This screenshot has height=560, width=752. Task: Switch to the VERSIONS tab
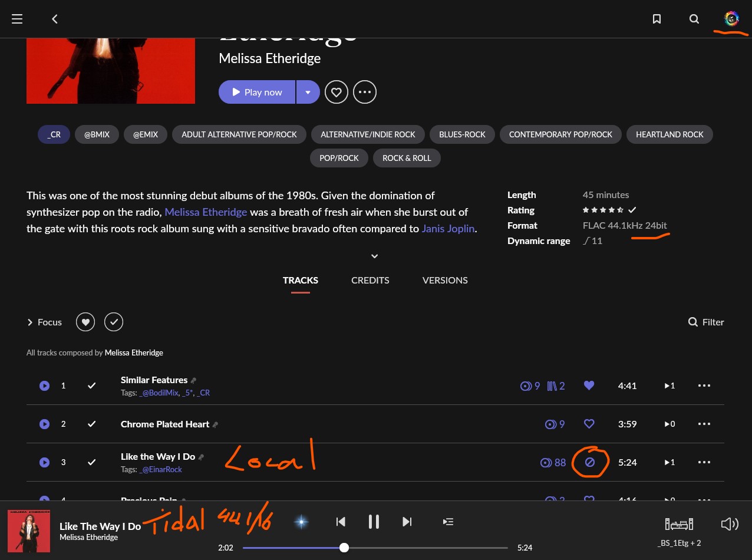coord(445,281)
